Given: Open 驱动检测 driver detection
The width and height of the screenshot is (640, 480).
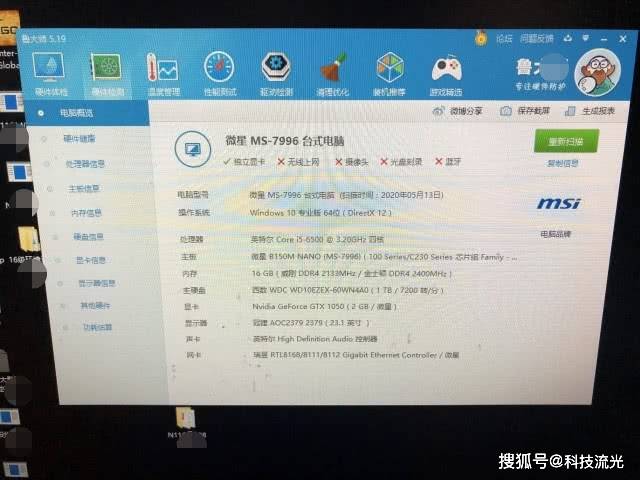Looking at the screenshot, I should coord(276,74).
